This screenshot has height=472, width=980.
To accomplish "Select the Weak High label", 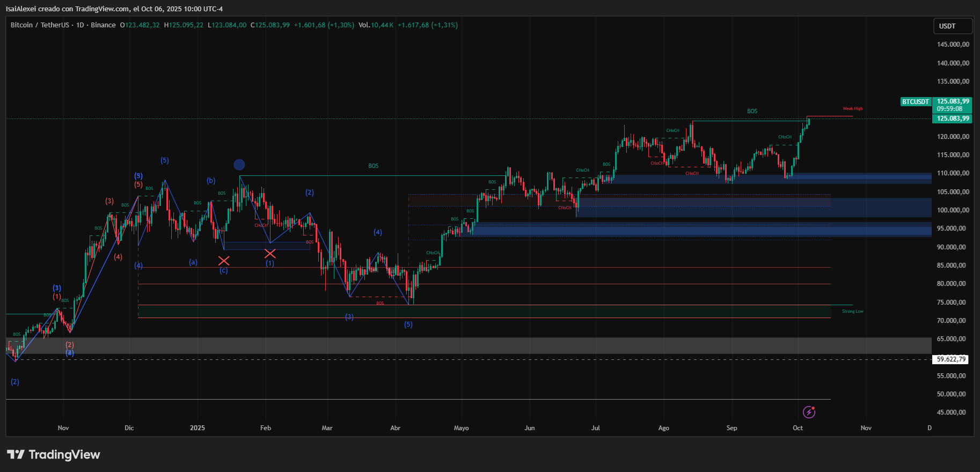I will point(852,109).
